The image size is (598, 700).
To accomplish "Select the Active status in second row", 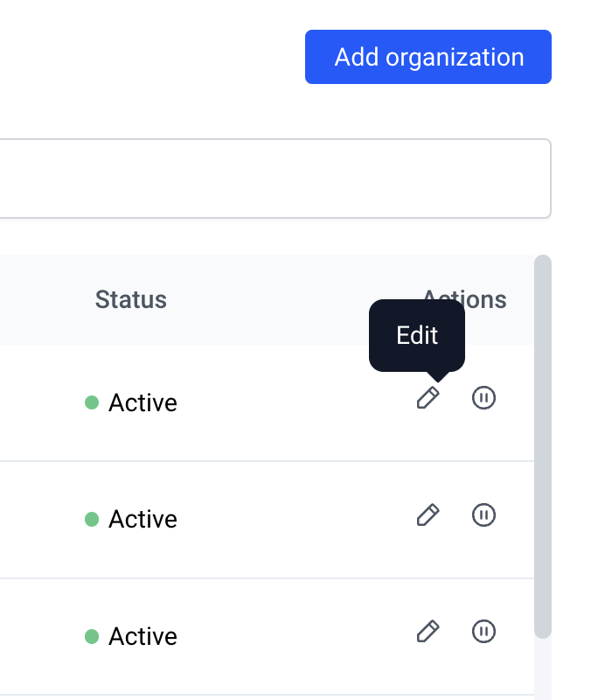I will (130, 519).
